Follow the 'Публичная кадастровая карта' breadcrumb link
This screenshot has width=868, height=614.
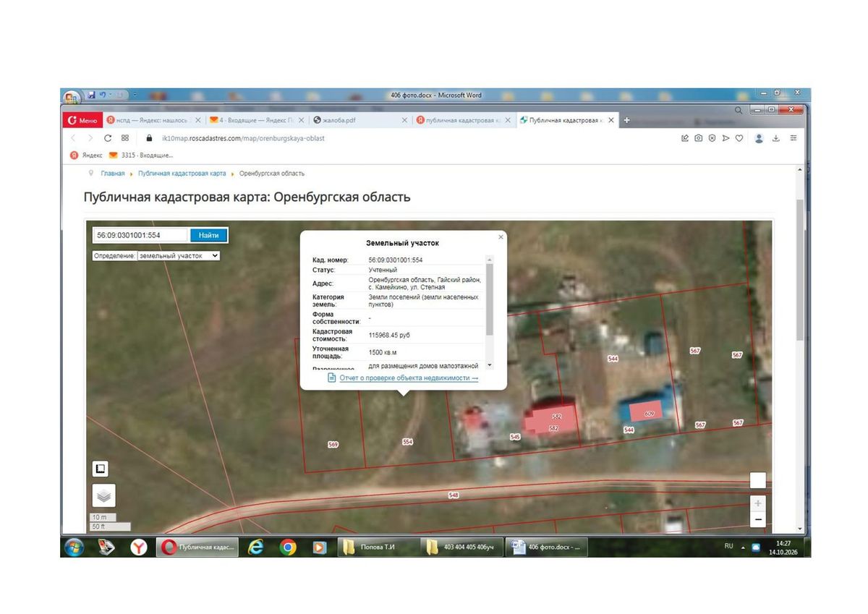click(x=182, y=174)
